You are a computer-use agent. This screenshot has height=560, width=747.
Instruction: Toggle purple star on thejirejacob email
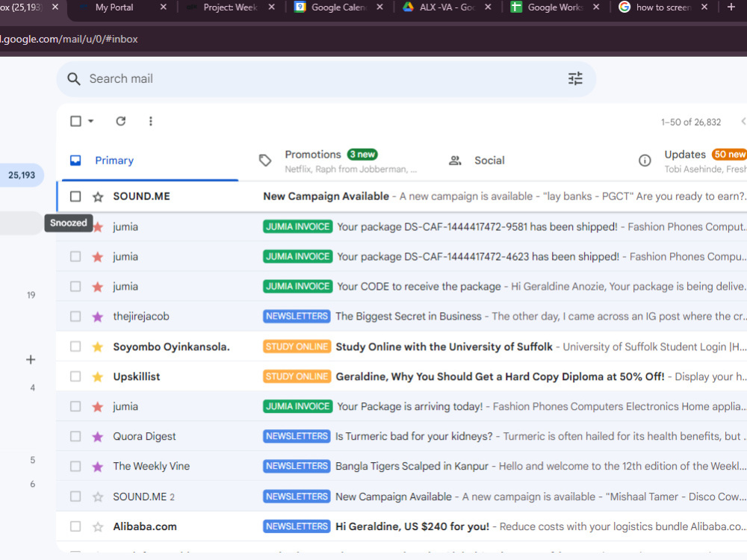[98, 317]
